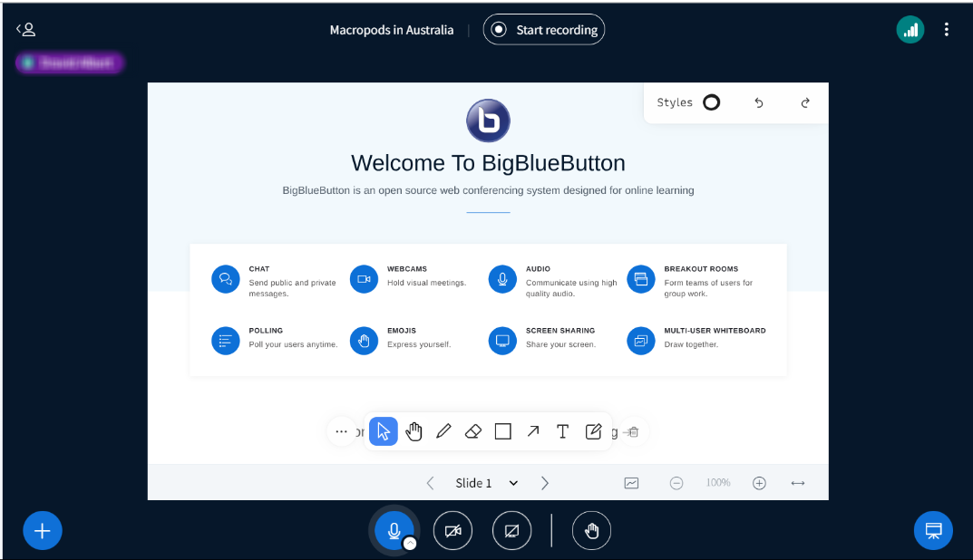The image size is (973, 560).
Task: Select the Sticky note tool
Action: pyautogui.click(x=593, y=431)
